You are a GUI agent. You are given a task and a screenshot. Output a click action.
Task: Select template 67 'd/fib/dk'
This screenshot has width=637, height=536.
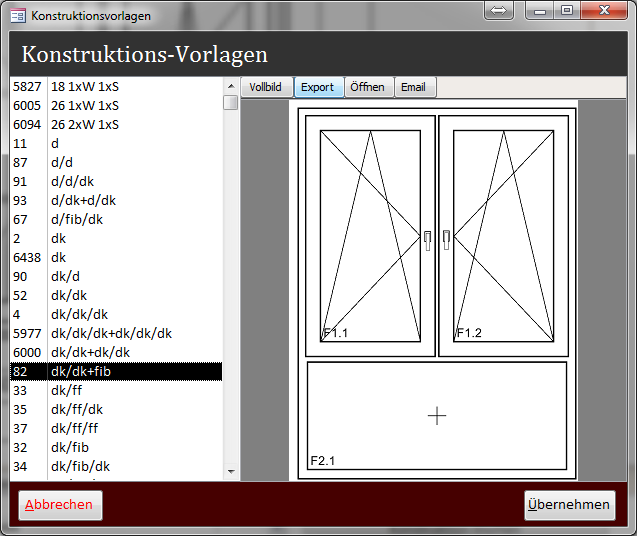click(116, 219)
